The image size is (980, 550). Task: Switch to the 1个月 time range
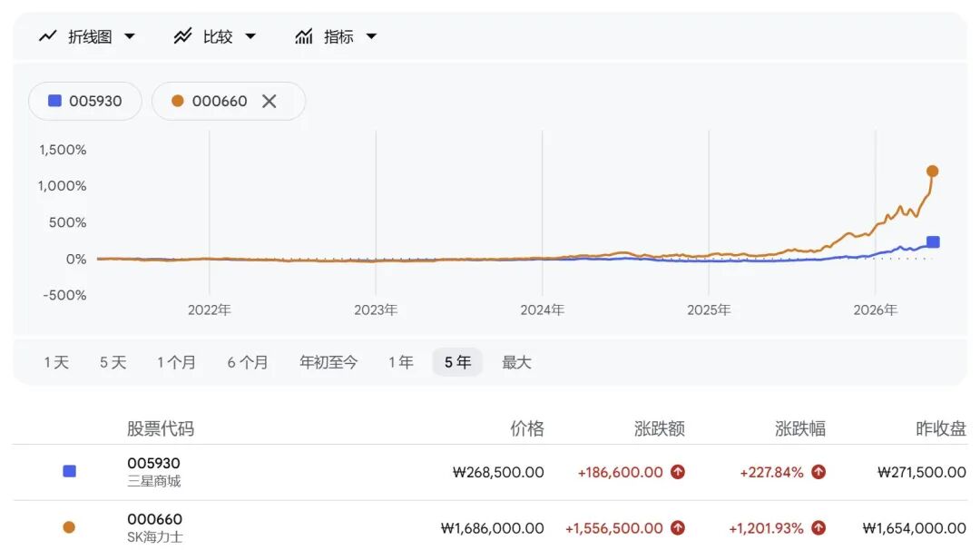click(x=176, y=362)
